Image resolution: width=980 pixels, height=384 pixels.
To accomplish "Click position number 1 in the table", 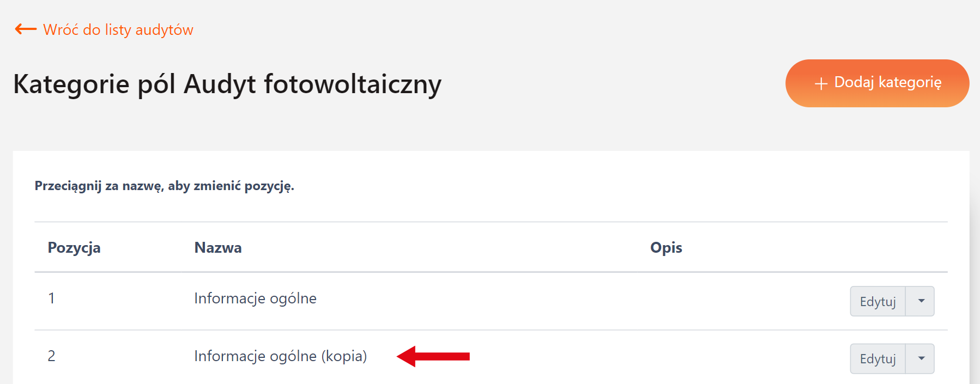I will (51, 298).
